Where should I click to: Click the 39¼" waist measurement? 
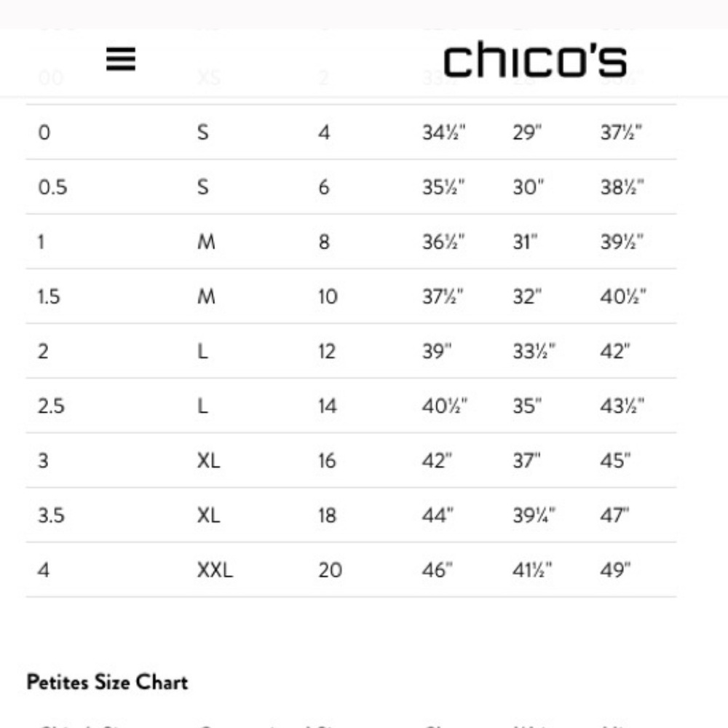[x=534, y=515]
